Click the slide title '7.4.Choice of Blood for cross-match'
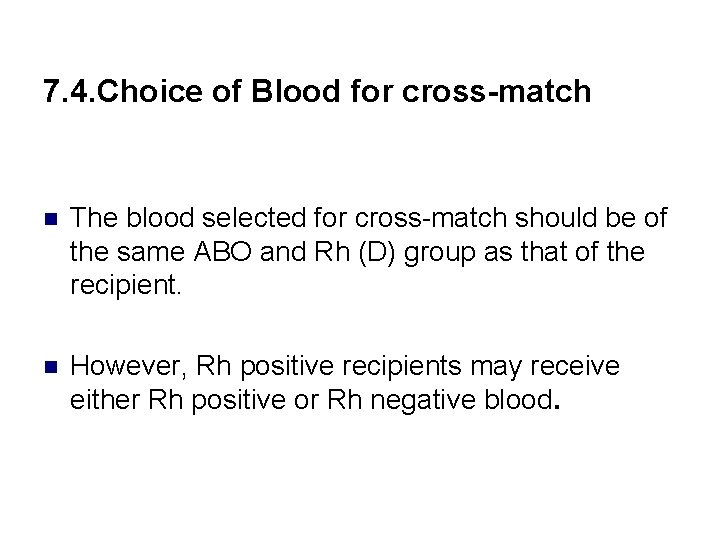The height and width of the screenshot is (540, 720). tap(317, 90)
